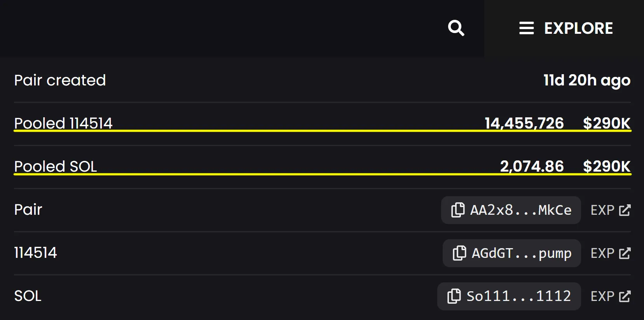Copy the So111...1112 token address text
644x320 pixels.
click(518, 296)
